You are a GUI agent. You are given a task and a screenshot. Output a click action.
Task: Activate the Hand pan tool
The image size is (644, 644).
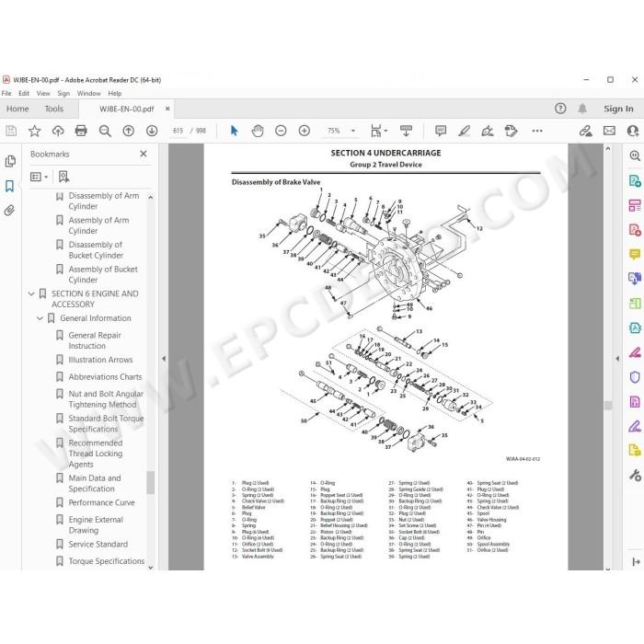coord(258,131)
